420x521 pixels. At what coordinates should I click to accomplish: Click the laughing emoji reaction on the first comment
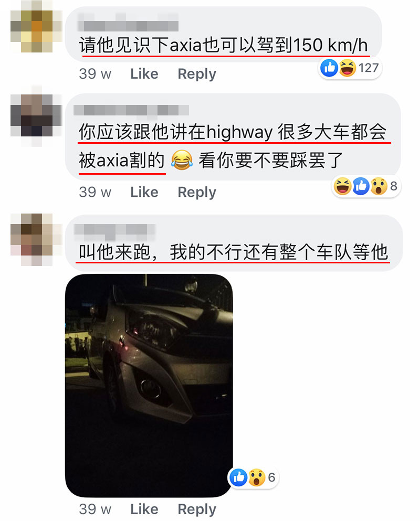348,68
